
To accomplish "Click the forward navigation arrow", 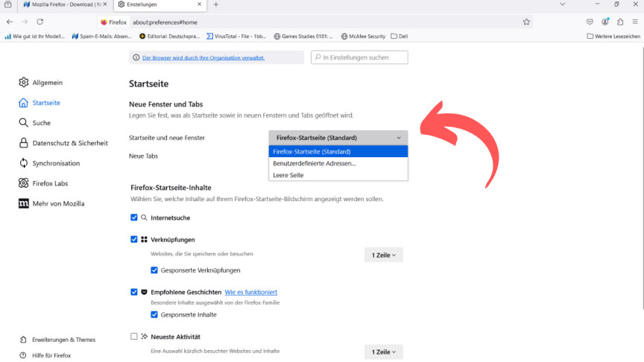I will click(25, 22).
